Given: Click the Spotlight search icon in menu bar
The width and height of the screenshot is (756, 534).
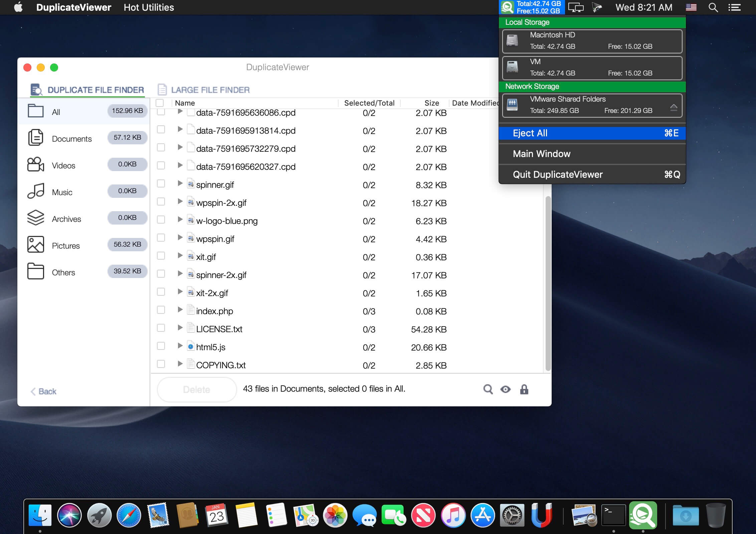Looking at the screenshot, I should 713,7.
